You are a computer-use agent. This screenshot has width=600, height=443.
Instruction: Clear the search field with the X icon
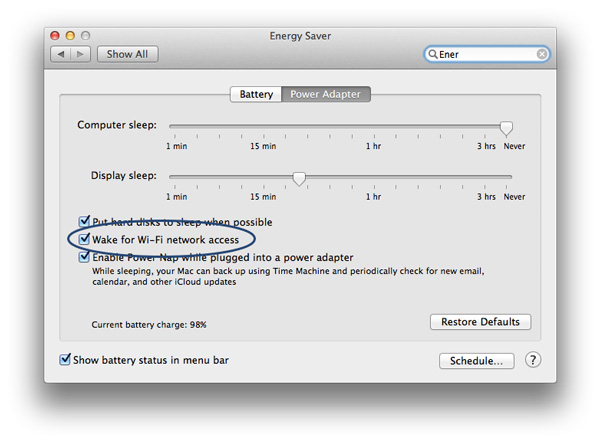541,54
